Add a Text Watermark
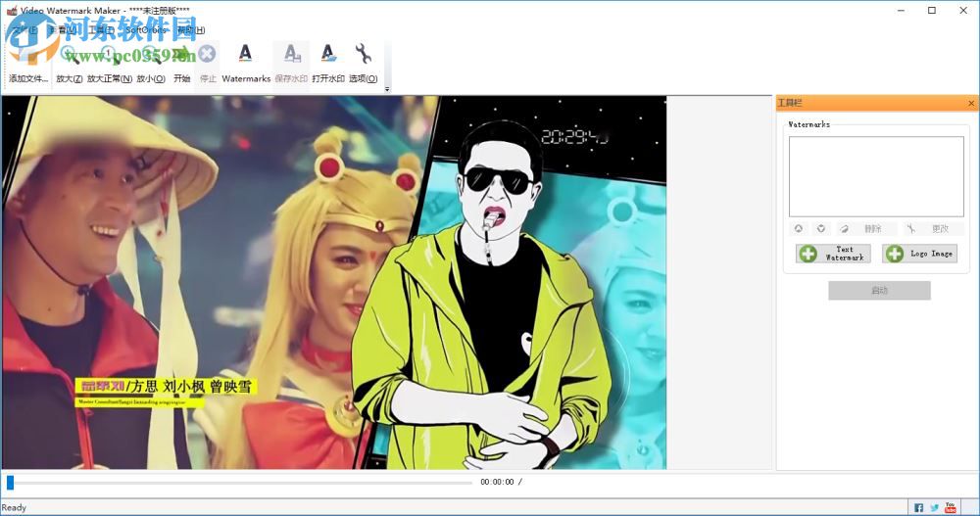This screenshot has height=516, width=980. click(x=832, y=253)
